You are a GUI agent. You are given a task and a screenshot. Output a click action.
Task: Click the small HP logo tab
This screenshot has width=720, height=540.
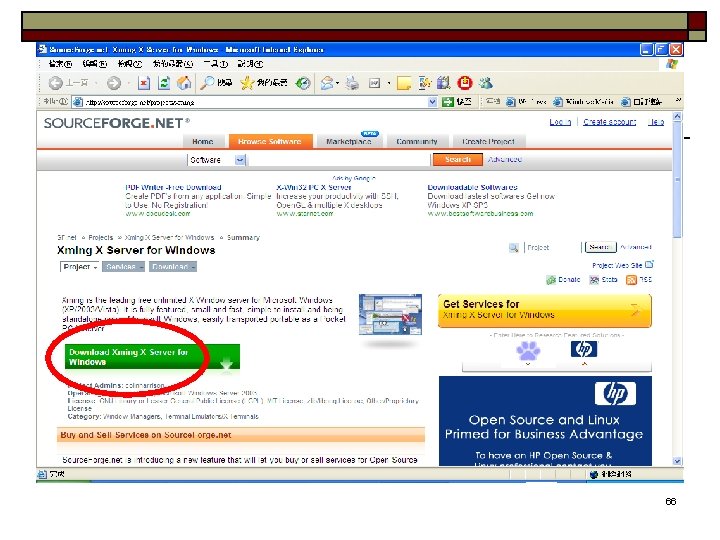pos(584,349)
